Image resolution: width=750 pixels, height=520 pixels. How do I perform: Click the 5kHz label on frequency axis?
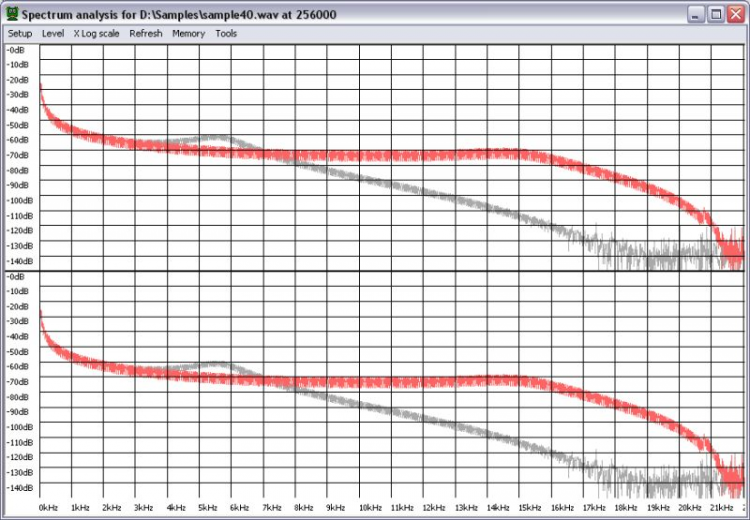[208, 508]
